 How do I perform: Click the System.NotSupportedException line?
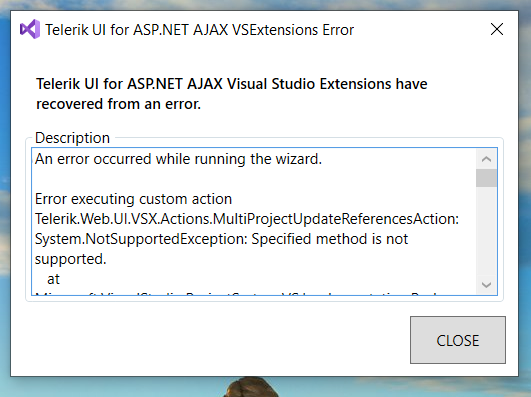click(221, 239)
